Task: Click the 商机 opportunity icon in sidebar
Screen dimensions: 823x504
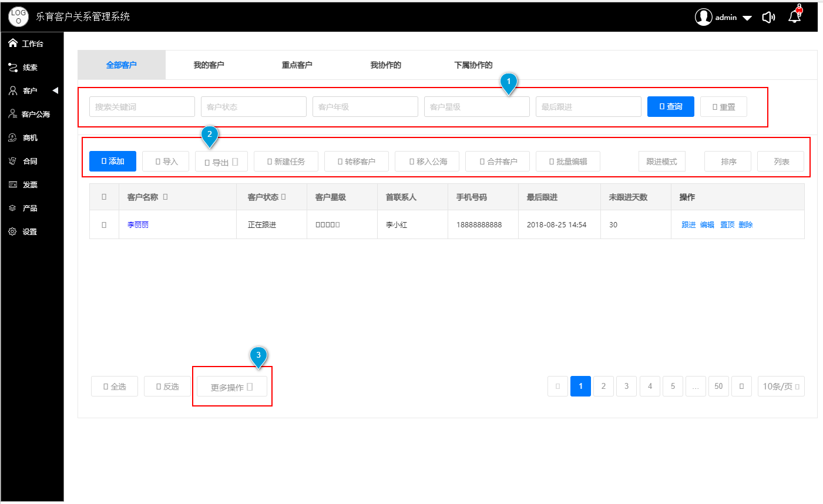Action: point(13,137)
